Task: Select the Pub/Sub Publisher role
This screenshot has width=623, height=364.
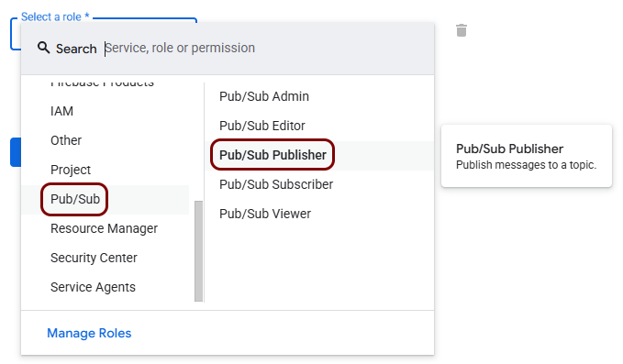Action: coord(273,155)
